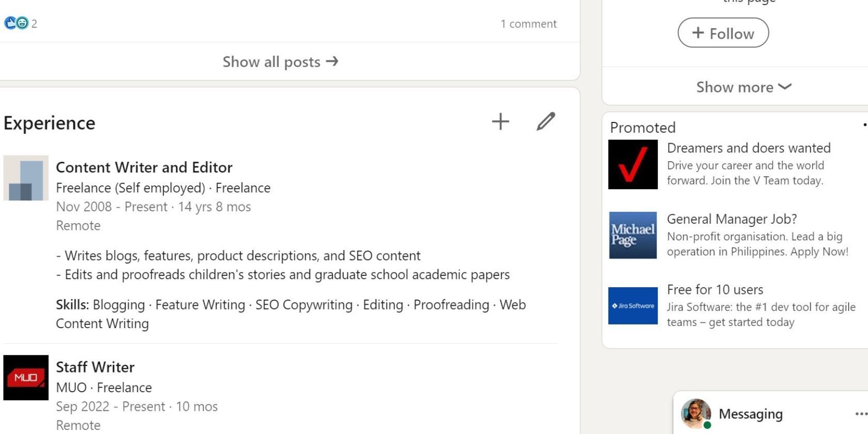Open the Michael Page ad logo

point(633,235)
